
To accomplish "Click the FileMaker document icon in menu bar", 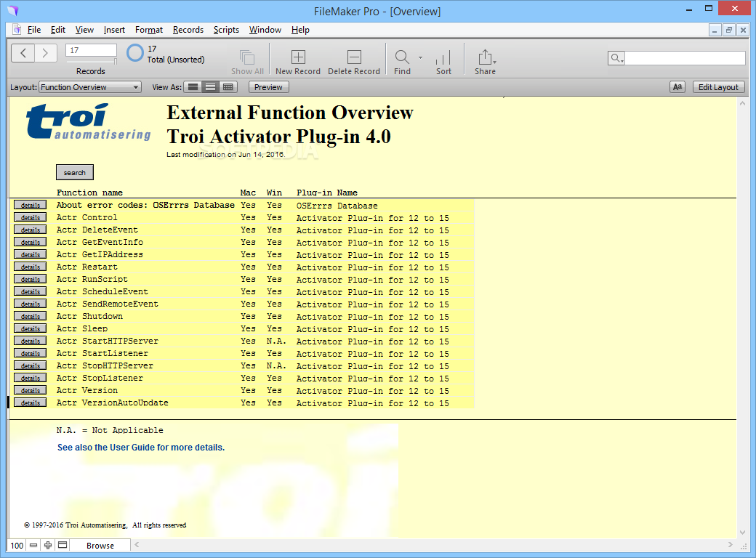I will [17, 29].
